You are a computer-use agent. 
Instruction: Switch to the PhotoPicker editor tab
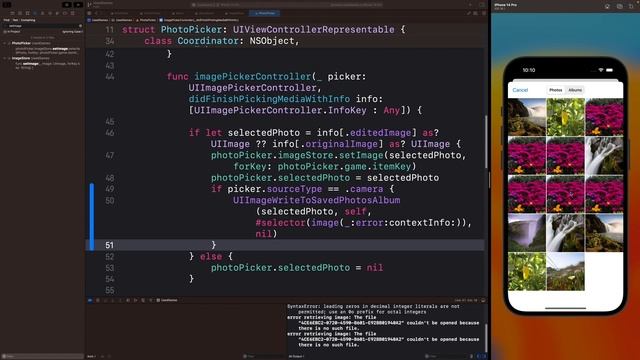click(264, 13)
